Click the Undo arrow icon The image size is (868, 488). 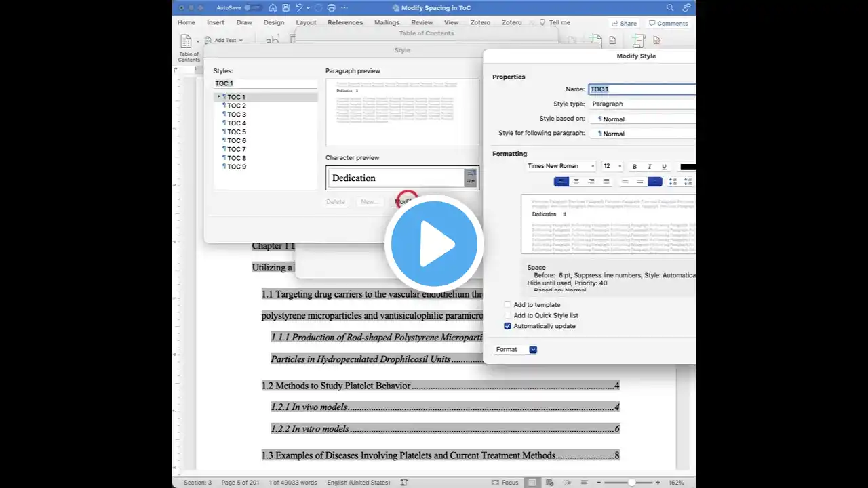coord(299,7)
